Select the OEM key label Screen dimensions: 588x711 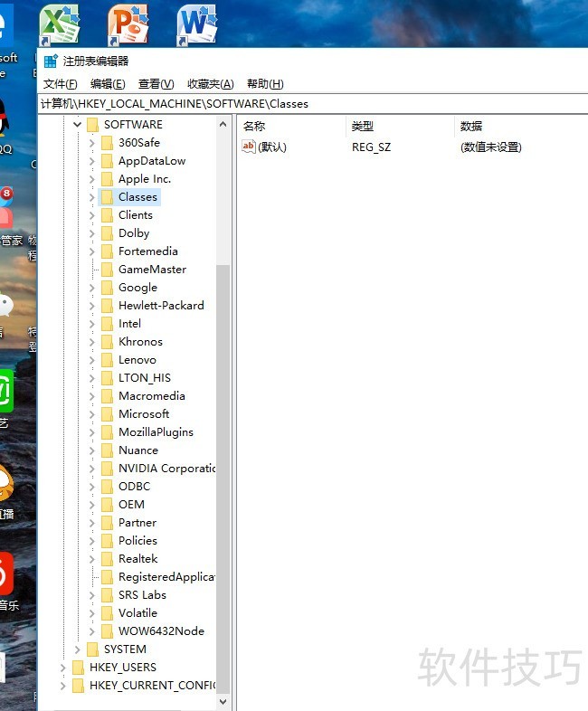(131, 505)
